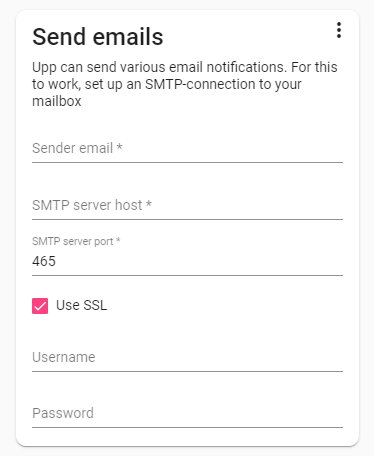This screenshot has height=456, width=374.
Task: Toggle the Use SSL checkbox
Action: [x=40, y=306]
